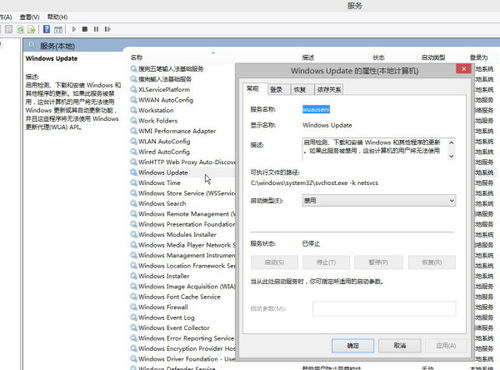Click description box scroll up arrow
The image size is (500, 370).
(x=451, y=142)
